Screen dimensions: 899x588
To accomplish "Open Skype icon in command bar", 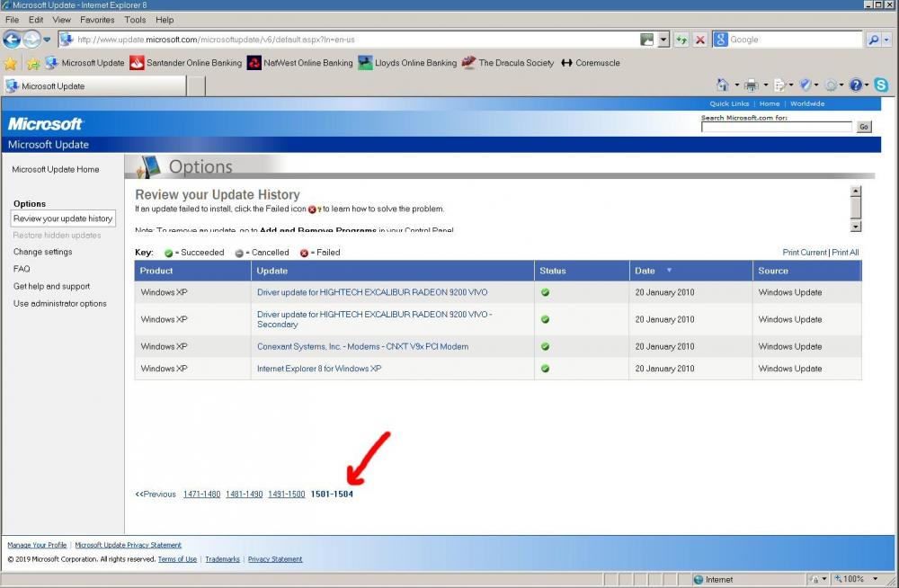I will click(881, 85).
